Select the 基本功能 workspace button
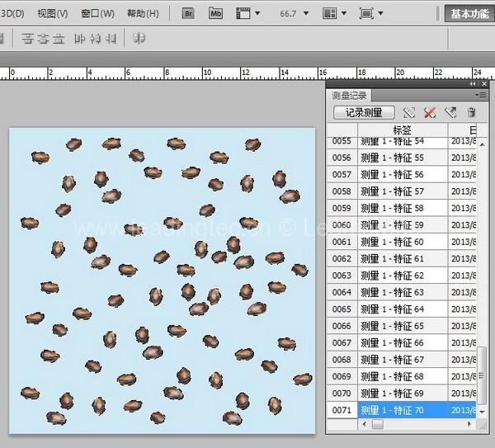 (469, 14)
